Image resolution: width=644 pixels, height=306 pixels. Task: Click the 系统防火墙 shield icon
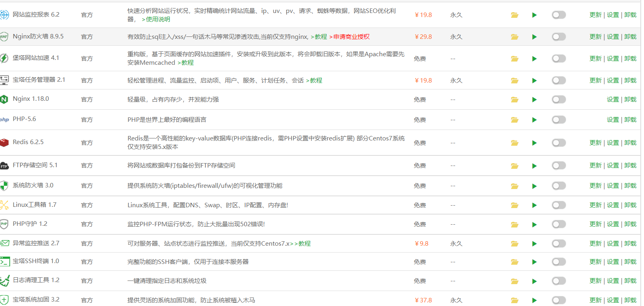point(4,186)
